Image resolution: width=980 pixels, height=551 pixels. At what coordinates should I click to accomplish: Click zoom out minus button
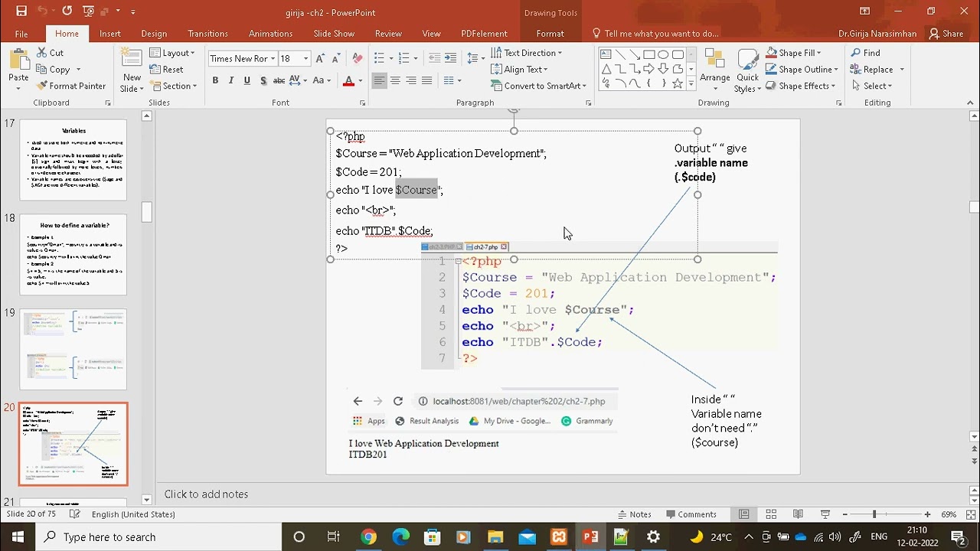pyautogui.click(x=844, y=514)
